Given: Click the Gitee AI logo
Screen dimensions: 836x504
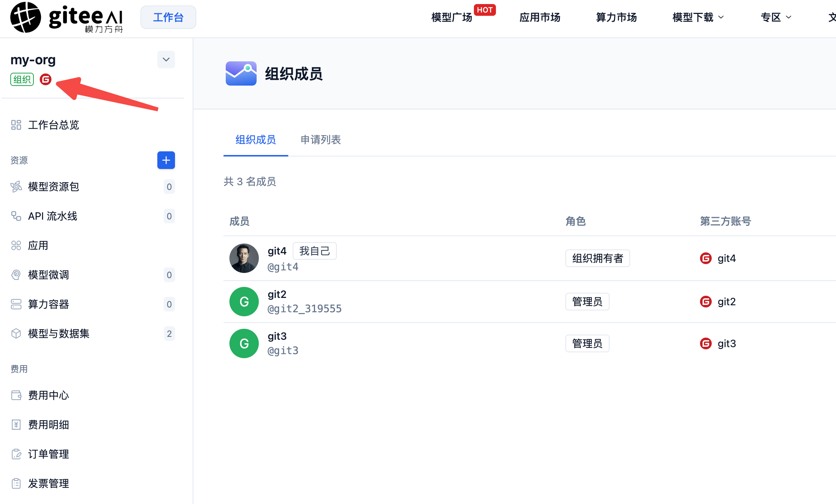Looking at the screenshot, I should pyautogui.click(x=67, y=17).
